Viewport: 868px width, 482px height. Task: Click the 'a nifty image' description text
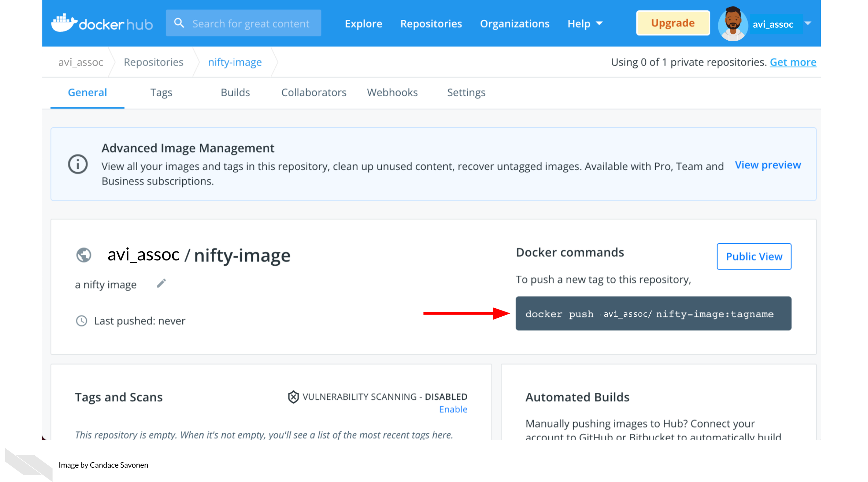click(x=106, y=285)
